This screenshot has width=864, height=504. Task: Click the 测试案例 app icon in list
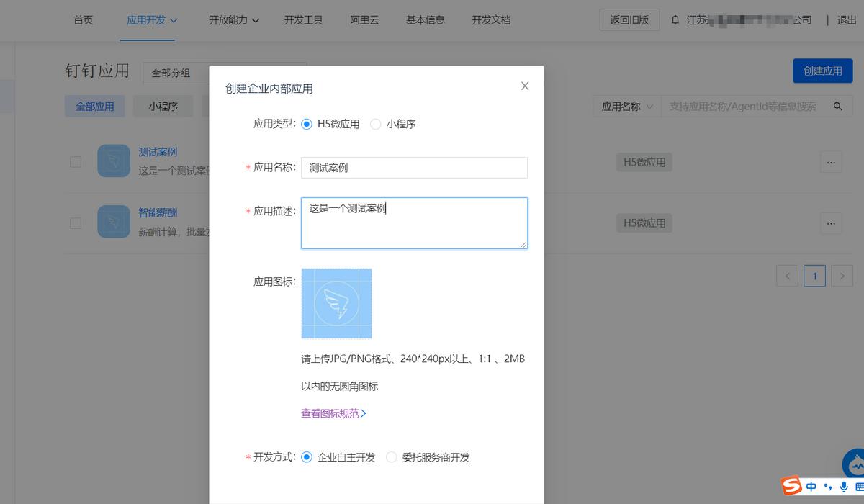point(114,161)
